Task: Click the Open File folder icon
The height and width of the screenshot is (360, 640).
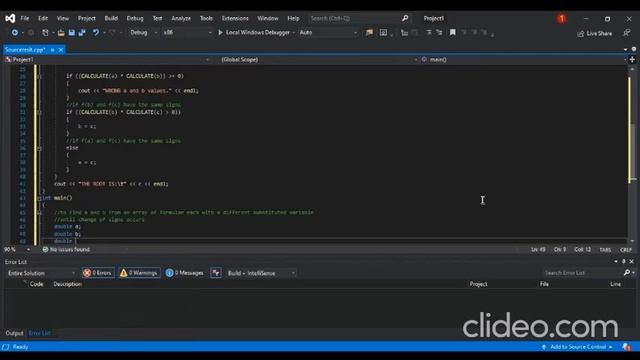Action: [61, 33]
